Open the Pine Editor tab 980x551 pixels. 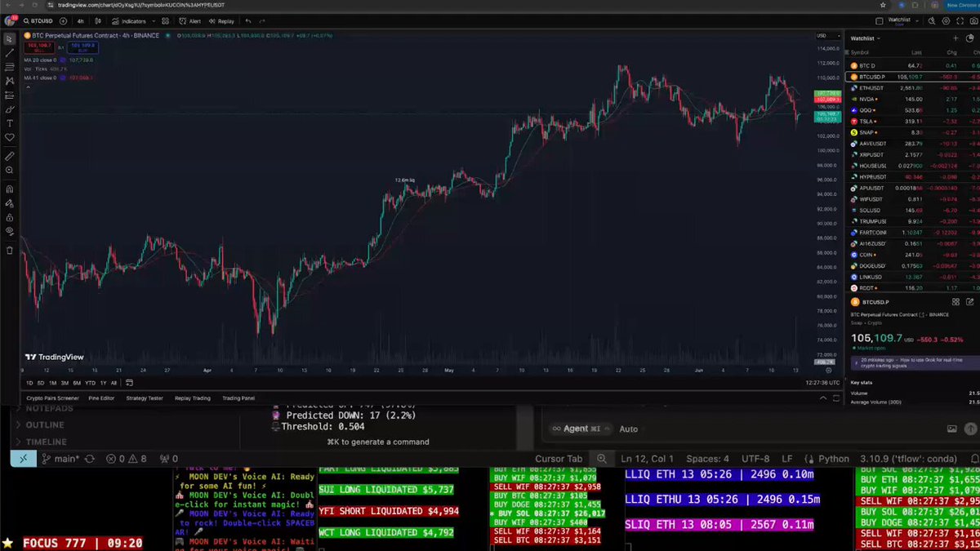[102, 398]
